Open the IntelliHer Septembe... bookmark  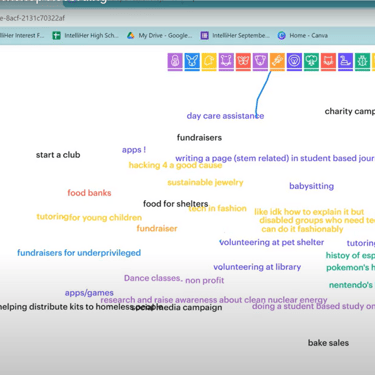[235, 35]
